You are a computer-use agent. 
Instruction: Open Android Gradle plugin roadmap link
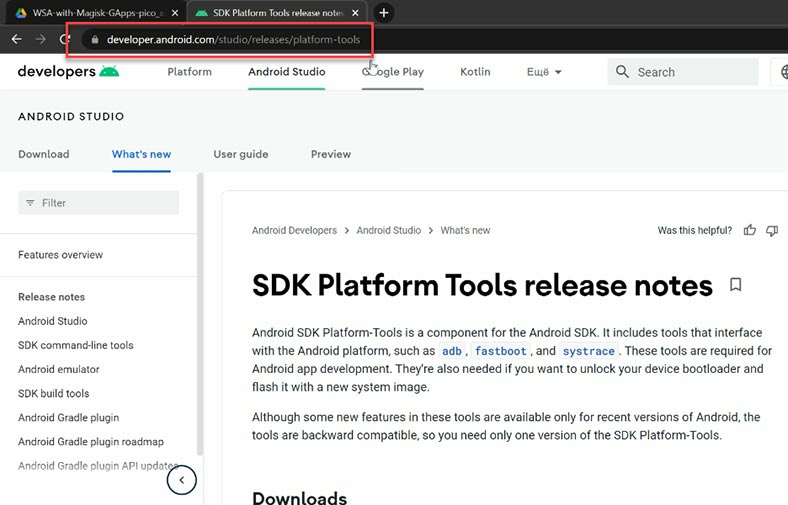point(91,442)
